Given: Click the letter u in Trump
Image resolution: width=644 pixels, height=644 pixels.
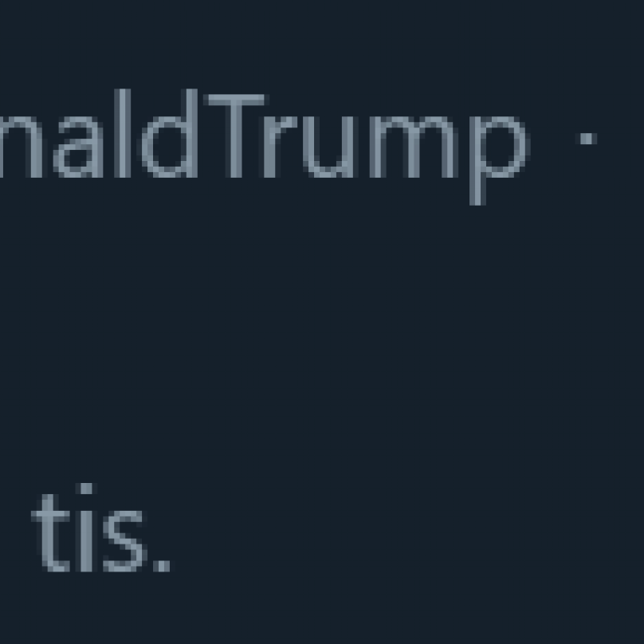Looking at the screenshot, I should (328, 147).
